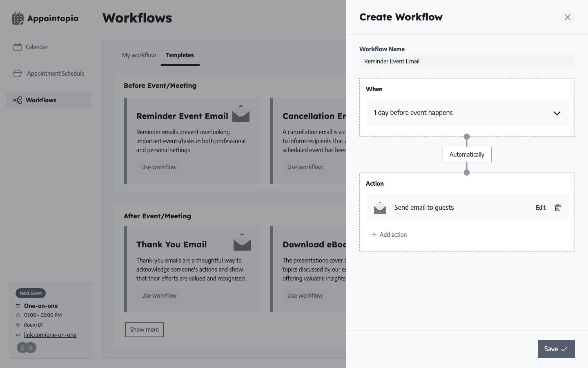This screenshot has width=588, height=368.
Task: Open the link.com/one-on-one link
Action: click(x=50, y=335)
